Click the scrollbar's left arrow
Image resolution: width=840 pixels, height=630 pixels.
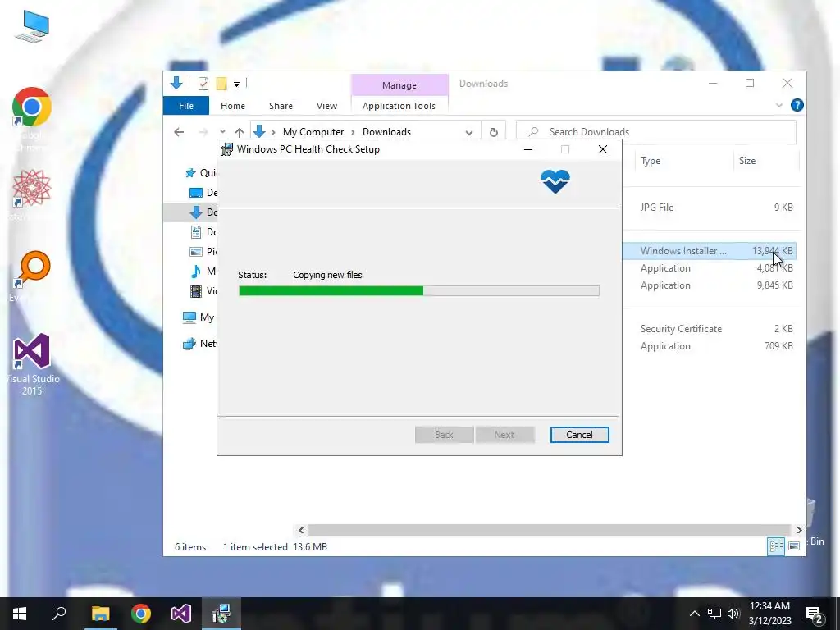(x=301, y=530)
